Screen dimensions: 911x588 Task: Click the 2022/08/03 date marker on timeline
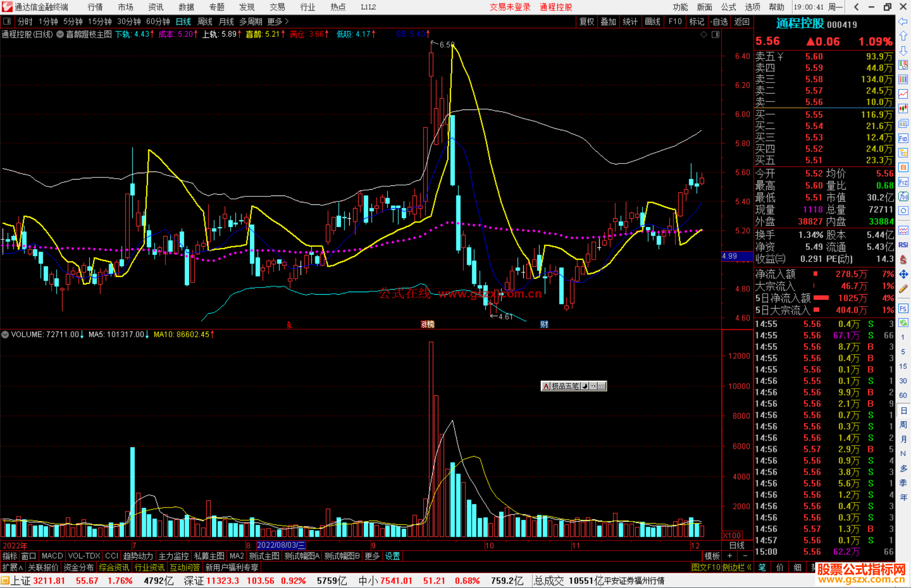click(280, 545)
